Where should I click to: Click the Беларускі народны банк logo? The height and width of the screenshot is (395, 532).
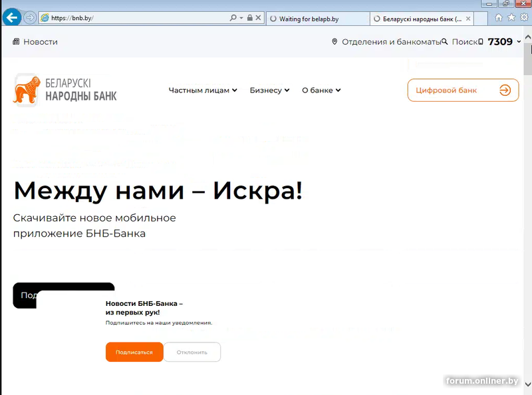(x=65, y=90)
